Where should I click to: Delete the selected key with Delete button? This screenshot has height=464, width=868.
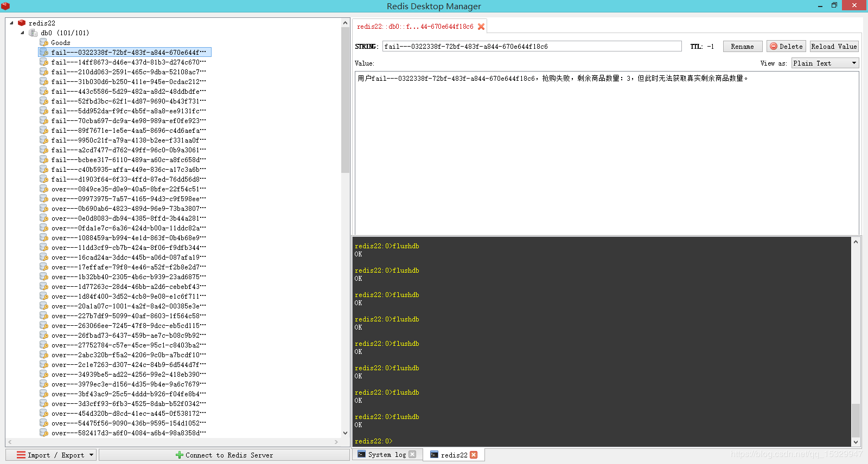pyautogui.click(x=786, y=47)
